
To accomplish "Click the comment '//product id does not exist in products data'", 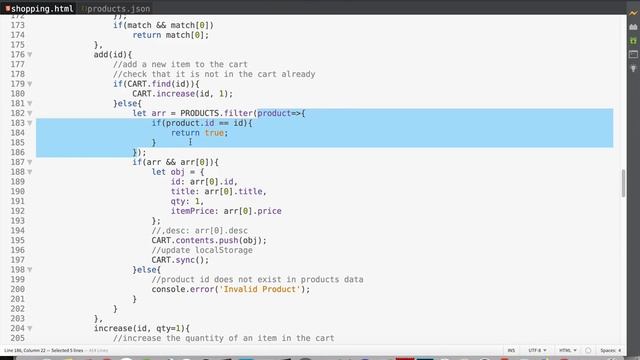I will click(257, 280).
